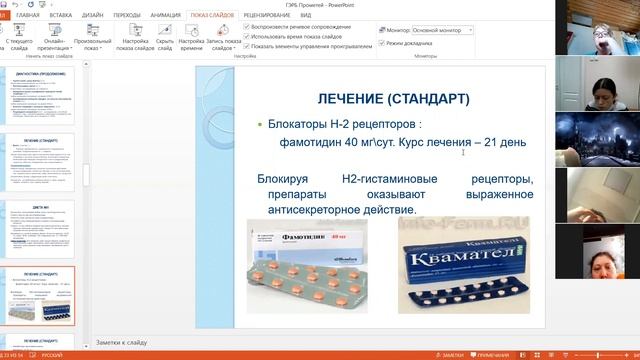Screen dimensions: 640x360
Task: Click the Undo icon in quick access toolbar
Action: point(15,4)
